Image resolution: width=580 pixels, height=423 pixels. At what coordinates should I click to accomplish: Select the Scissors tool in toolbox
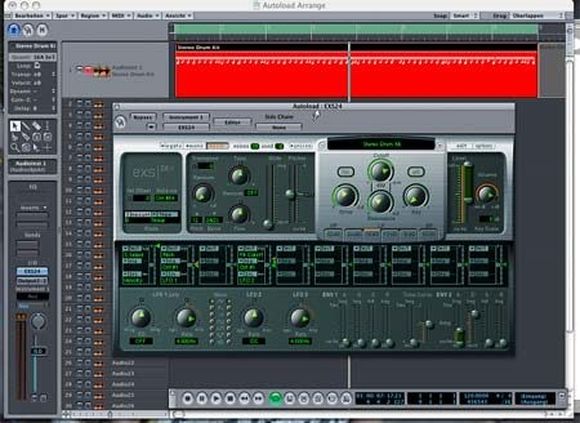[x=14, y=137]
